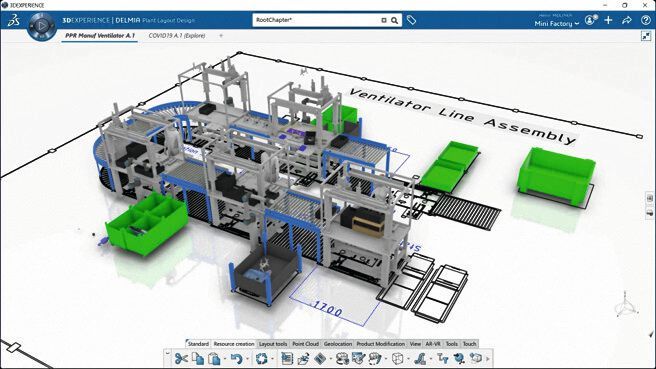The width and height of the screenshot is (656, 369).
Task: Add a new tab with the plus
Action: (x=221, y=36)
